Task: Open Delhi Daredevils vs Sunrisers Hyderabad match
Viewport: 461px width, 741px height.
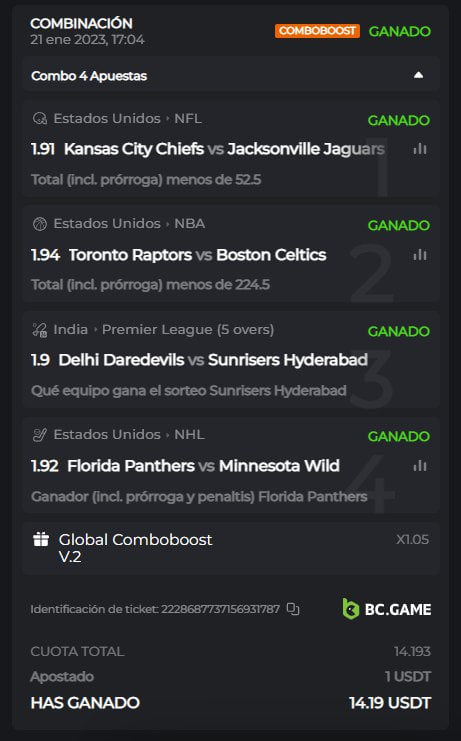Action: tap(213, 360)
